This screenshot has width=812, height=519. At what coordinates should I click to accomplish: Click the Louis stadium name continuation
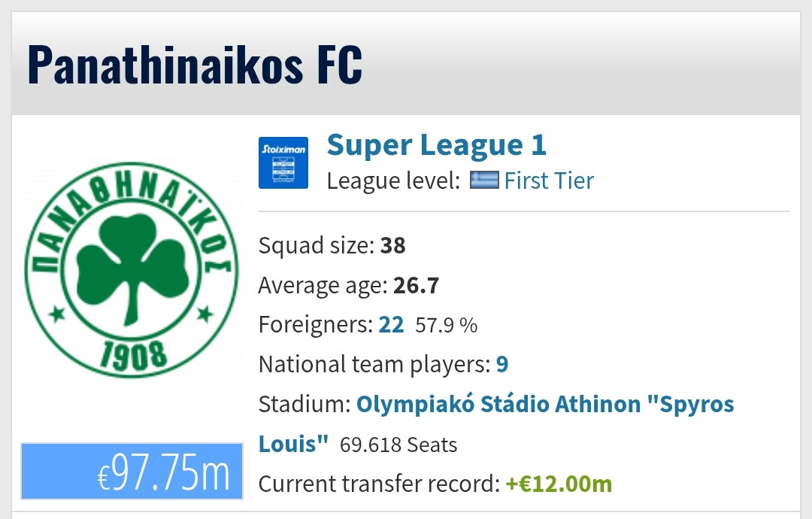click(294, 444)
